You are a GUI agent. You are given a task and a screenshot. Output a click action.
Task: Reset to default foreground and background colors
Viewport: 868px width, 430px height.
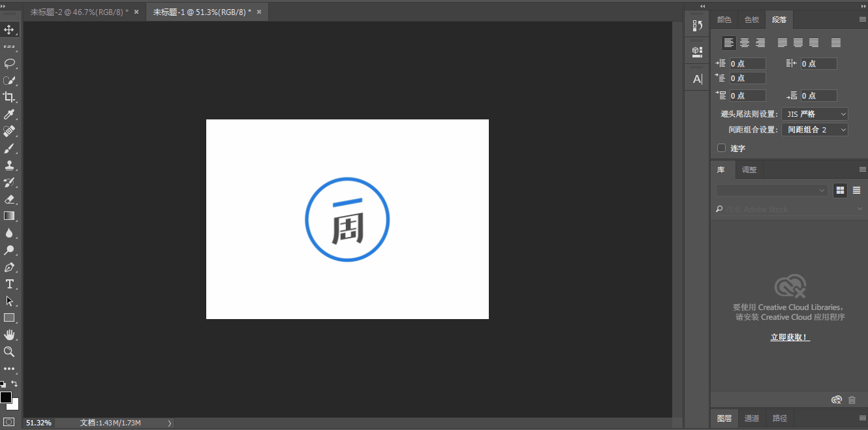tap(3, 384)
